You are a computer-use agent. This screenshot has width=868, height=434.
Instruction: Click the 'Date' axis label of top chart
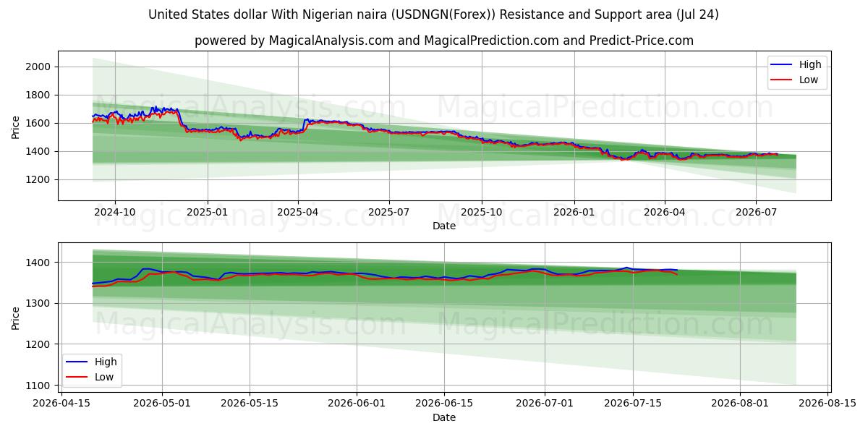[444, 226]
